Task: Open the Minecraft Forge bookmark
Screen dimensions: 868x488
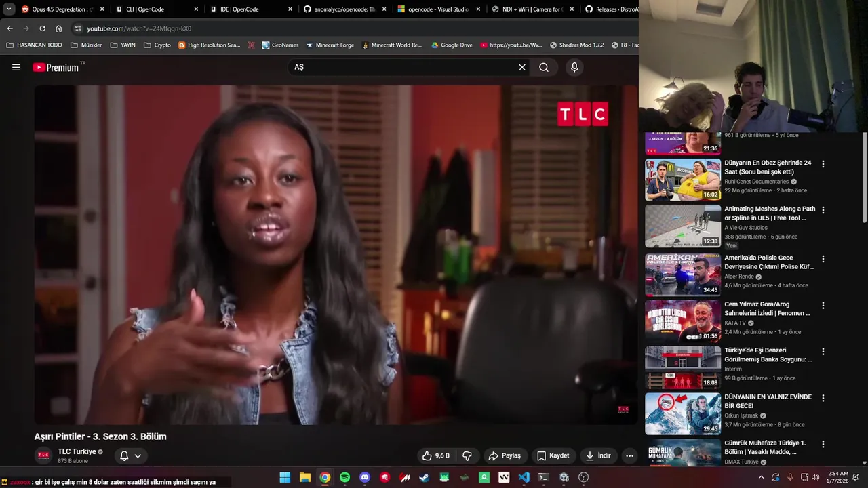Action: click(330, 45)
